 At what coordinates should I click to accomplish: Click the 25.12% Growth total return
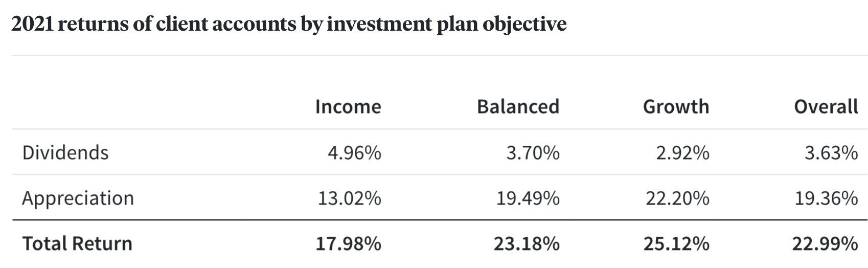pos(676,243)
